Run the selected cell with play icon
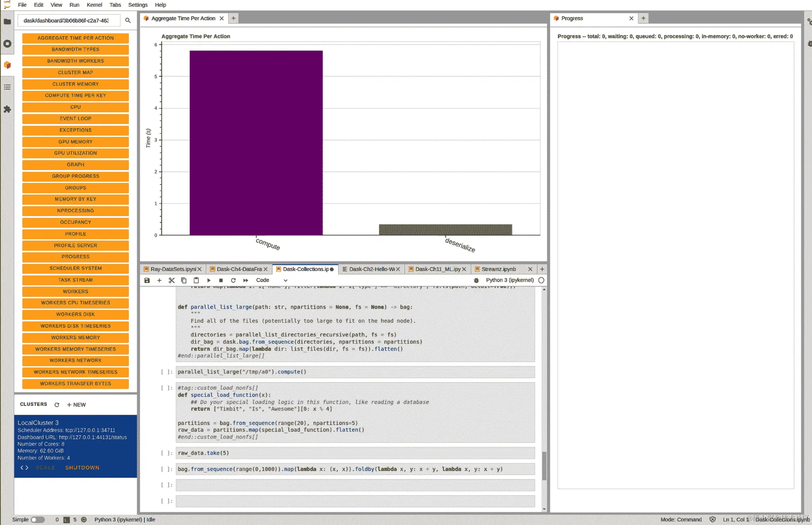This screenshot has height=525, width=812. point(209,280)
